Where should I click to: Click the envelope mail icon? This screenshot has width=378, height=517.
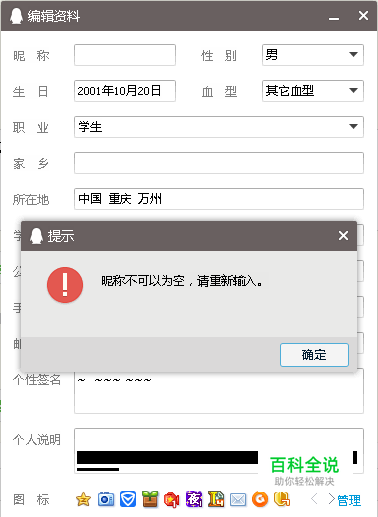pyautogui.click(x=238, y=500)
